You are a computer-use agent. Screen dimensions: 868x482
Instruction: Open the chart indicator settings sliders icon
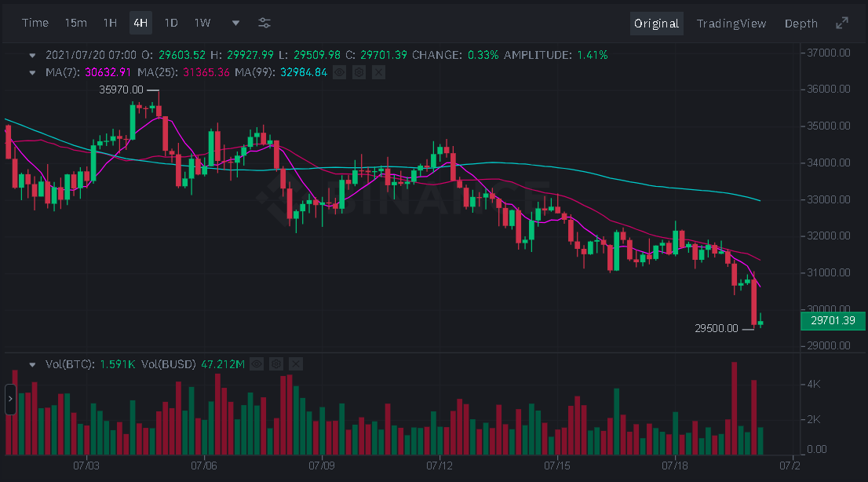[265, 23]
